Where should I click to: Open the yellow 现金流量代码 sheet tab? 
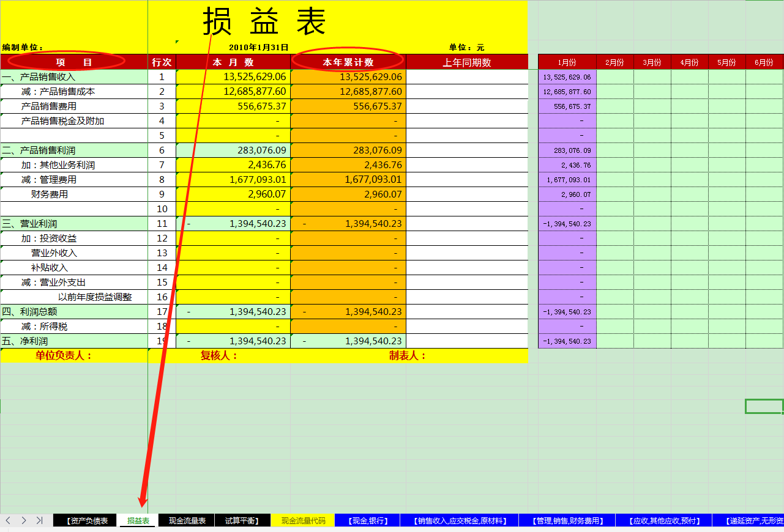pyautogui.click(x=302, y=520)
